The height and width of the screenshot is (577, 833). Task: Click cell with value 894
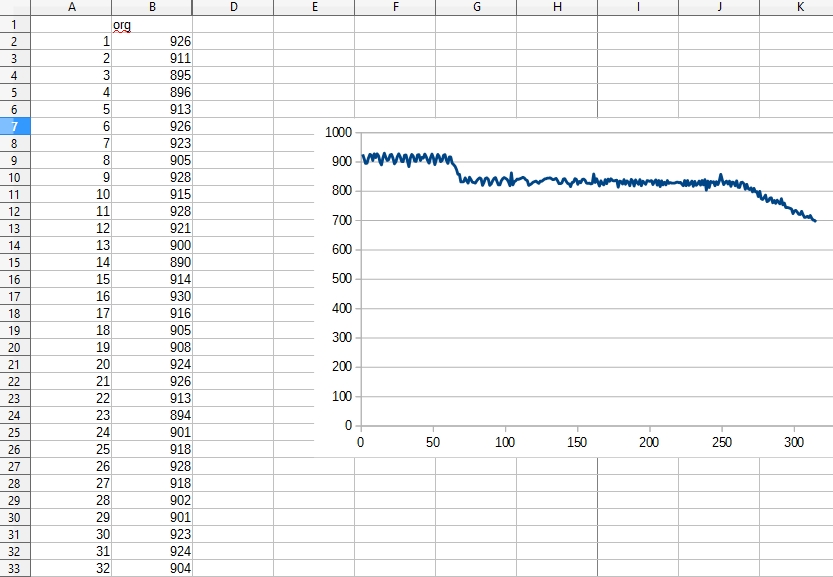point(152,415)
